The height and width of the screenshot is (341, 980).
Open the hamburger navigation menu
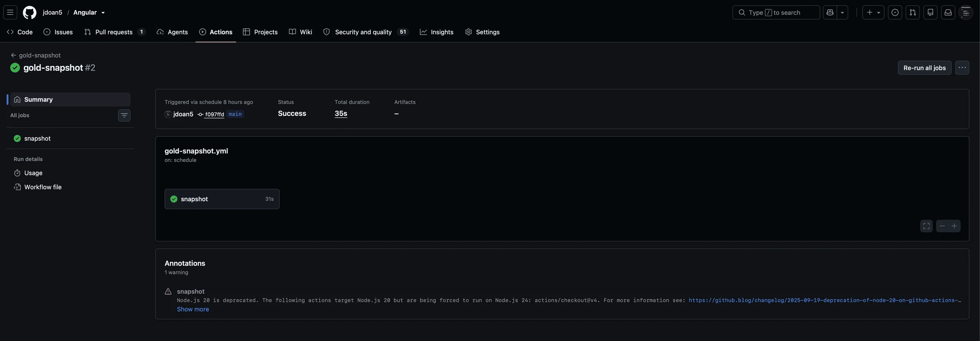10,12
